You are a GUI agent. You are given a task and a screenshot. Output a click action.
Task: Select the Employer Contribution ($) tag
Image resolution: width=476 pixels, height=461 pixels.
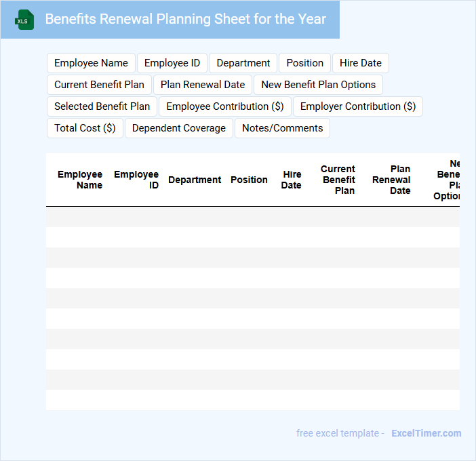pos(357,106)
